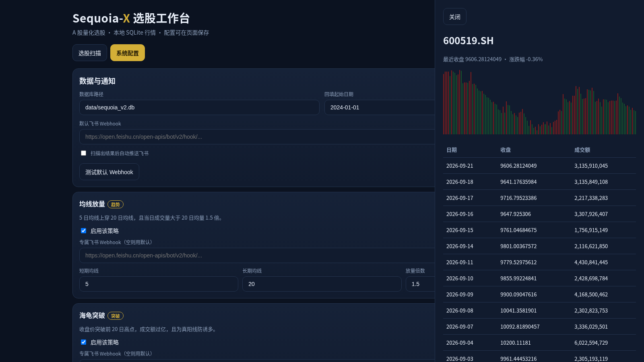The width and height of the screenshot is (644, 362).
Task: Click the 600519.SH price volume chart
Action: click(x=539, y=102)
